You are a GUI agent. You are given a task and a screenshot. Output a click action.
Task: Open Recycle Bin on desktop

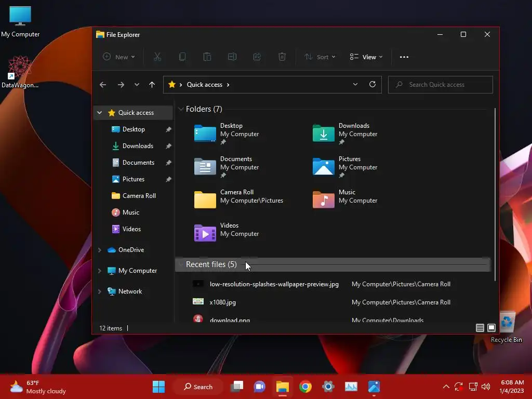click(507, 327)
